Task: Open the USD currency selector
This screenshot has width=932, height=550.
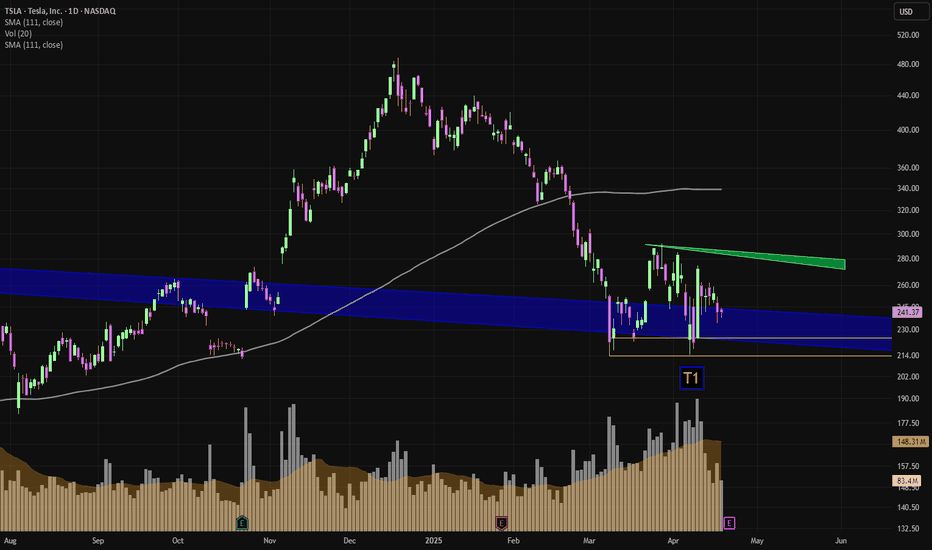Action: pyautogui.click(x=909, y=12)
